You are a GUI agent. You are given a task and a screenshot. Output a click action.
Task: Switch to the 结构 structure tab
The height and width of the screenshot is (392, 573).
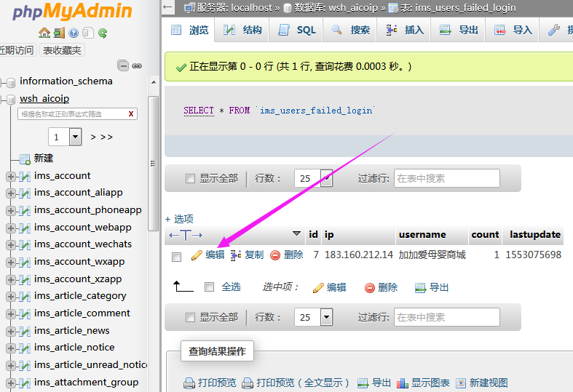coord(243,30)
